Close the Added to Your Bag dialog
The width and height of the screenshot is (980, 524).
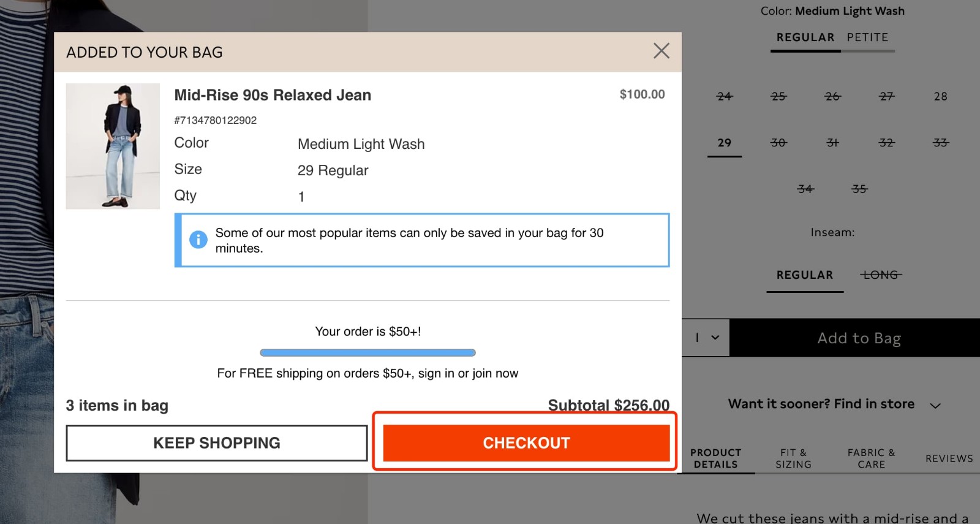(x=661, y=51)
